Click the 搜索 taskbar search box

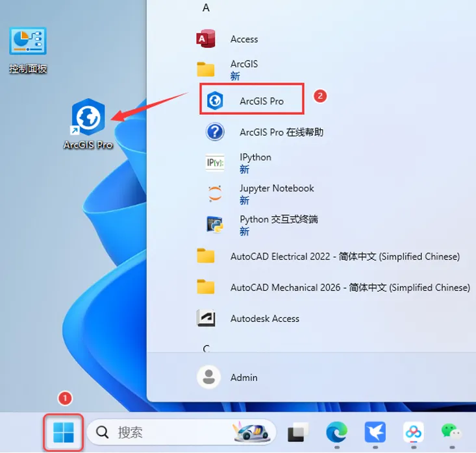coord(181,432)
